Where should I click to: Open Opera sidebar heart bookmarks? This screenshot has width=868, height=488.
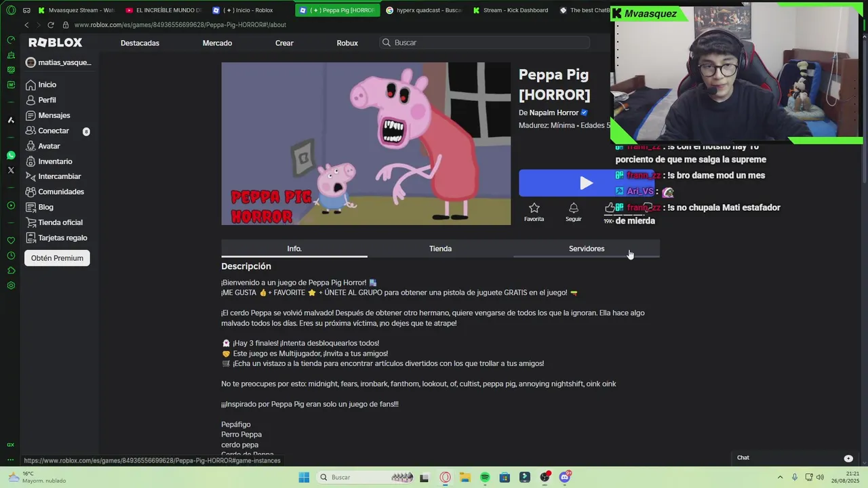click(11, 241)
